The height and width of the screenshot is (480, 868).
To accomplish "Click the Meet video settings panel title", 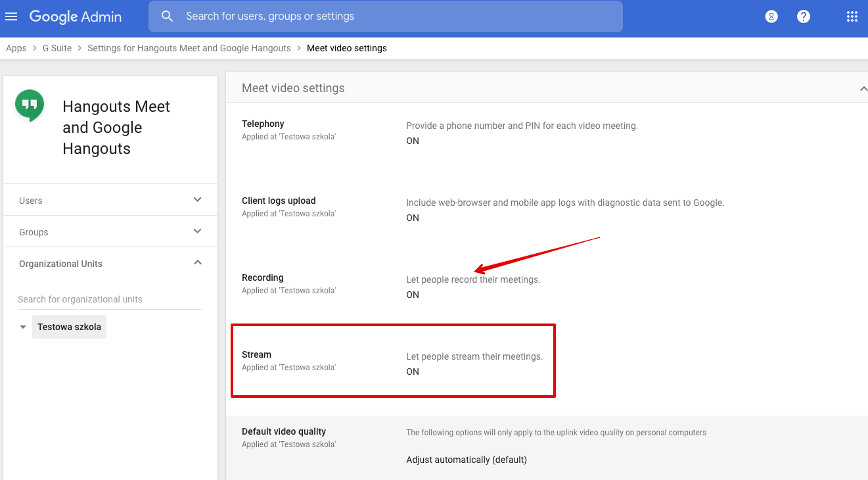I will 293,88.
